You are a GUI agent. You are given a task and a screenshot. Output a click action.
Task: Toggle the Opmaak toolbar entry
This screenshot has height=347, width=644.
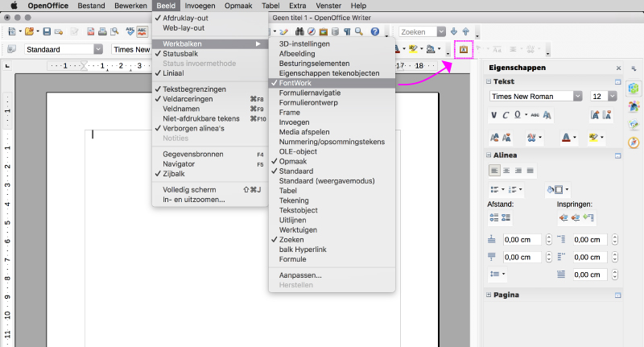(332, 161)
